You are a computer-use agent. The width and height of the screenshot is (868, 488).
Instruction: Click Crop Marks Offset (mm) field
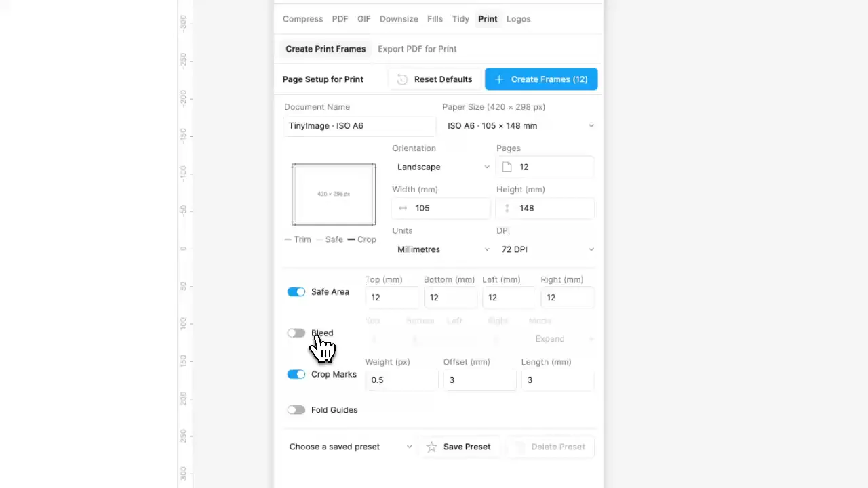480,380
